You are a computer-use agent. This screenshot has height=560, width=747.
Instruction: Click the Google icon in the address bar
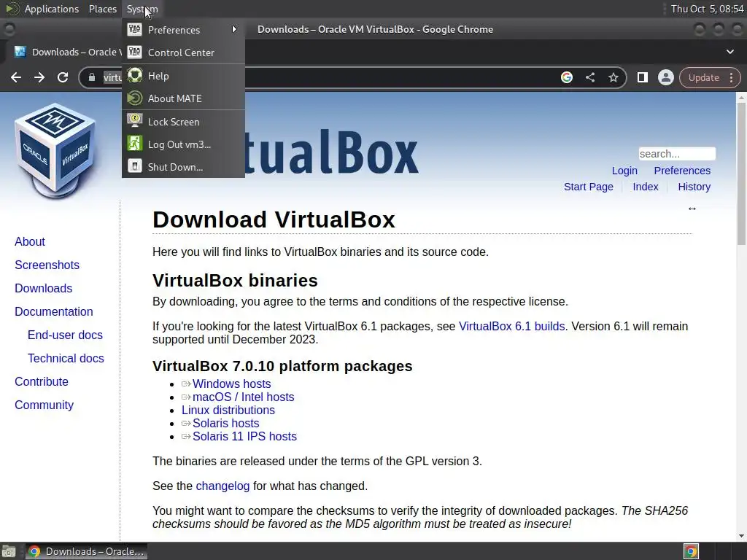(566, 77)
